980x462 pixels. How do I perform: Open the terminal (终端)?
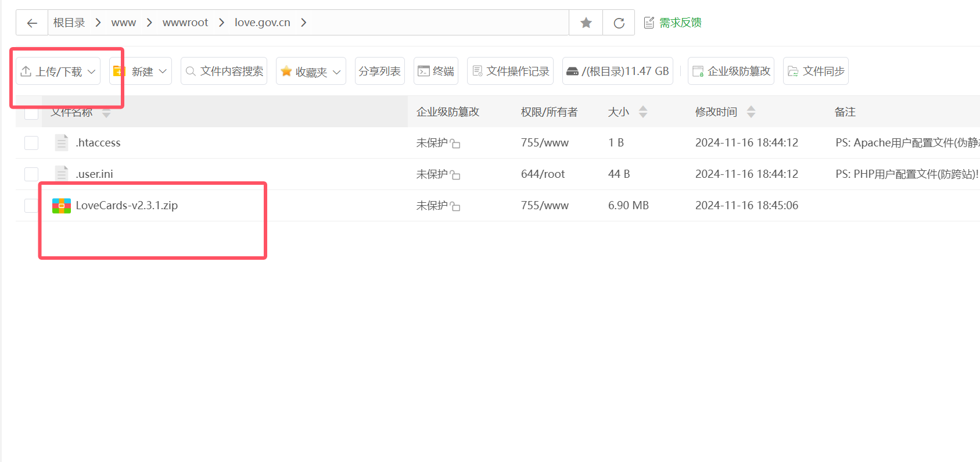[436, 71]
